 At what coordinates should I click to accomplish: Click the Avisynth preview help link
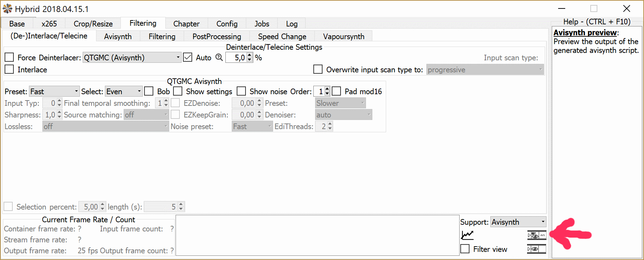point(585,32)
